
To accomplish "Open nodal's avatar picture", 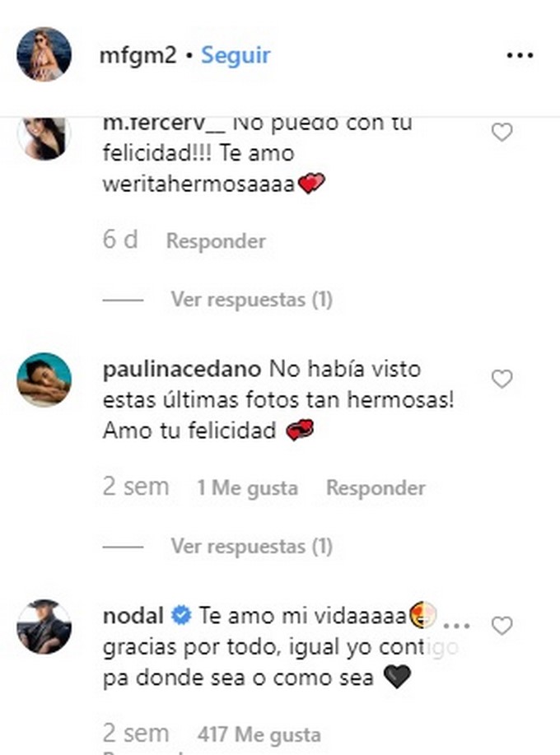I will tap(44, 627).
